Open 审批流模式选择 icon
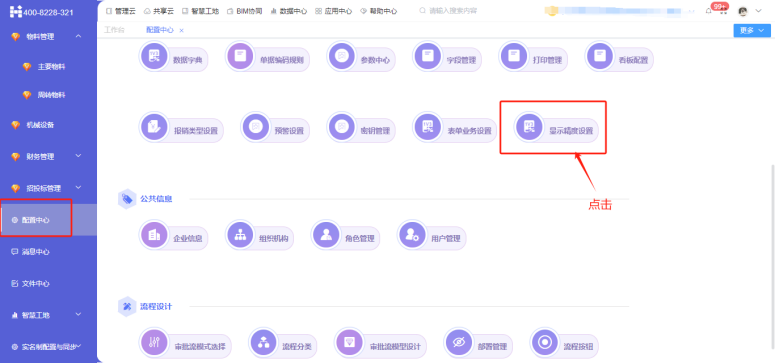The width and height of the screenshot is (775, 364). tap(154, 342)
